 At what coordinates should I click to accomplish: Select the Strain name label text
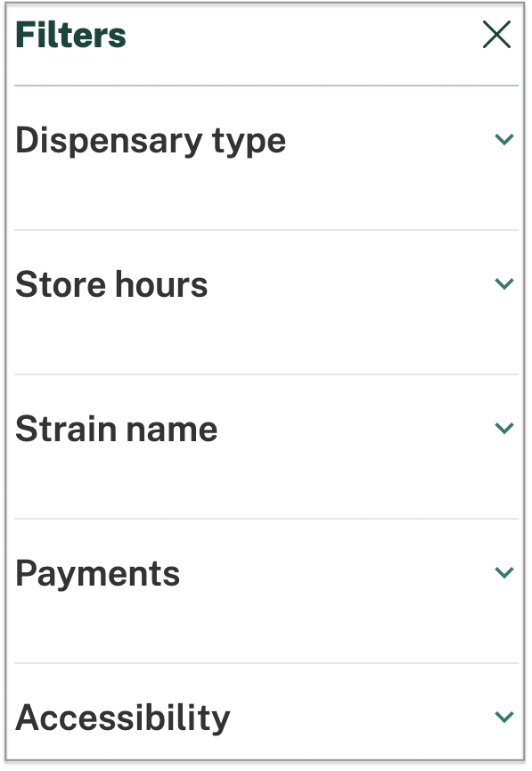click(117, 428)
